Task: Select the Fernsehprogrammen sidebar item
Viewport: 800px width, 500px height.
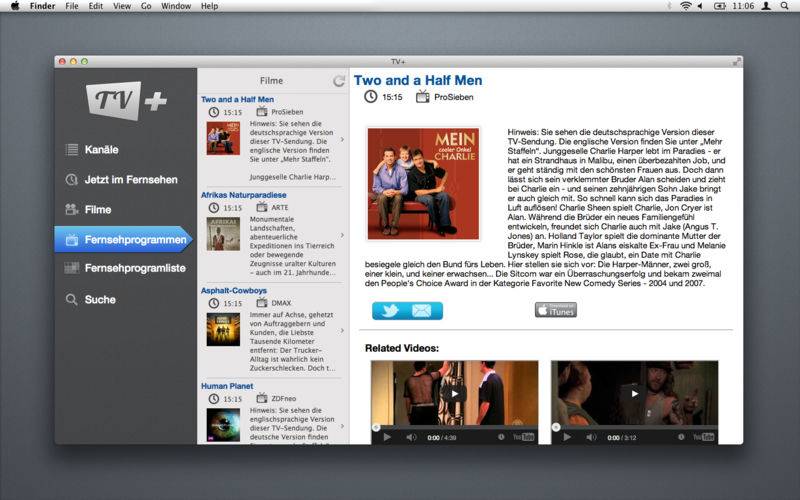Action: click(123, 239)
